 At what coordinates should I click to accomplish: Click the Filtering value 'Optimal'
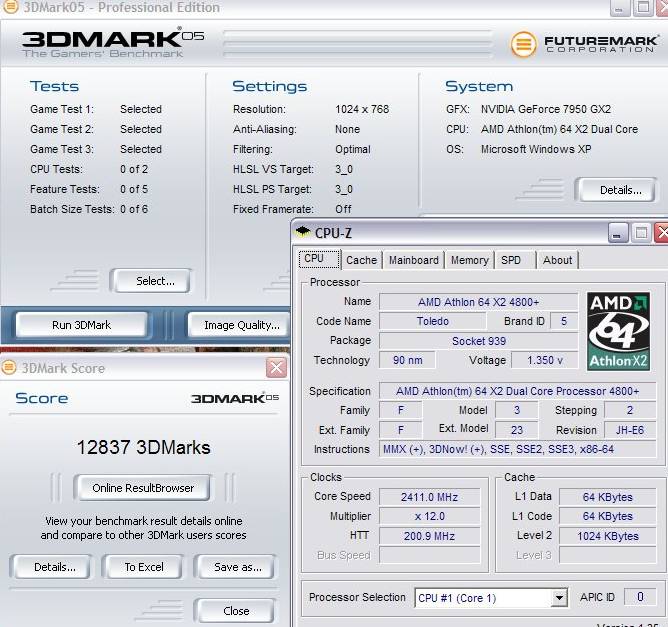tap(353, 149)
